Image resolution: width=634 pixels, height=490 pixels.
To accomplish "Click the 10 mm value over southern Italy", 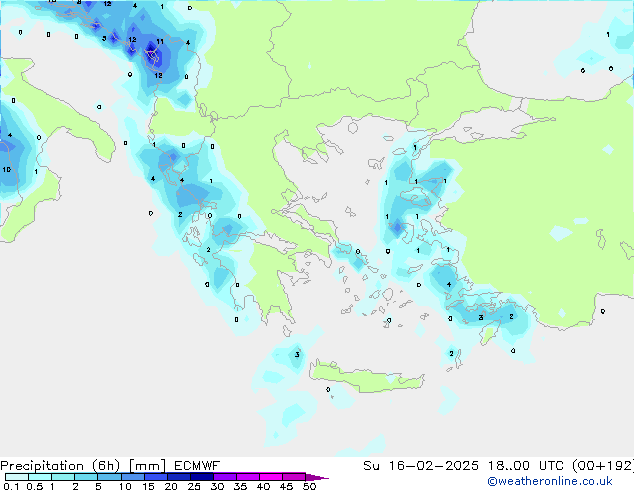I will [6, 170].
